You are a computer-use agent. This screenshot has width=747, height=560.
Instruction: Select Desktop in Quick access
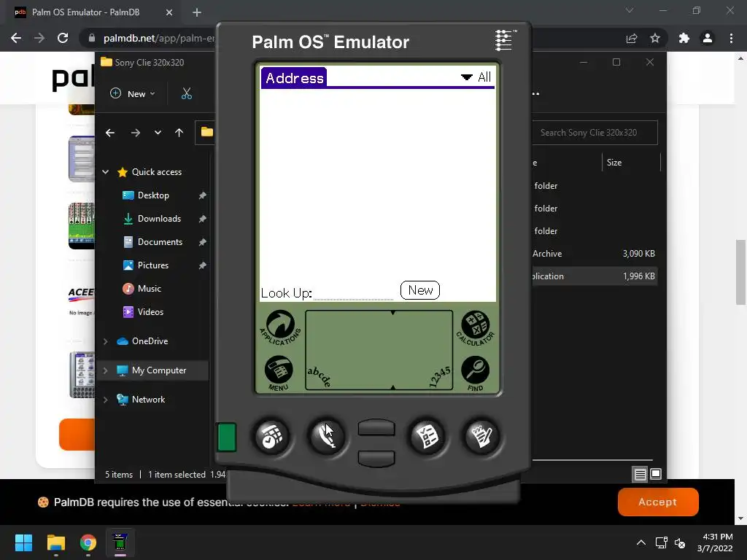(x=153, y=195)
